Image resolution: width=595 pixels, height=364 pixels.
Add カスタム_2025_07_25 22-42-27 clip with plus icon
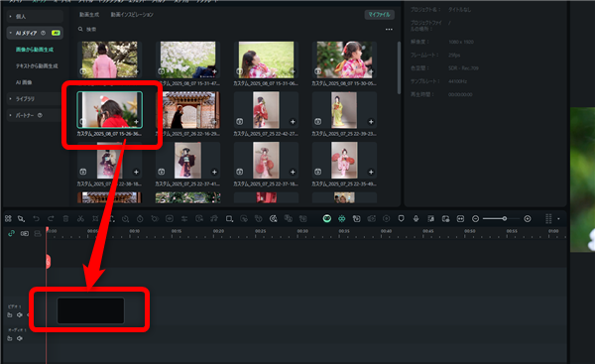pyautogui.click(x=293, y=122)
